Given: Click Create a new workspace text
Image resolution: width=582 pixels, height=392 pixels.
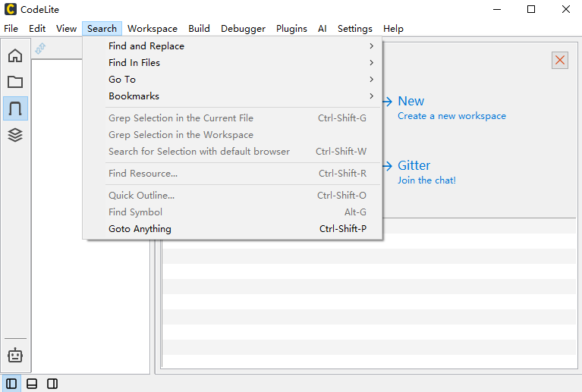Looking at the screenshot, I should 451,116.
